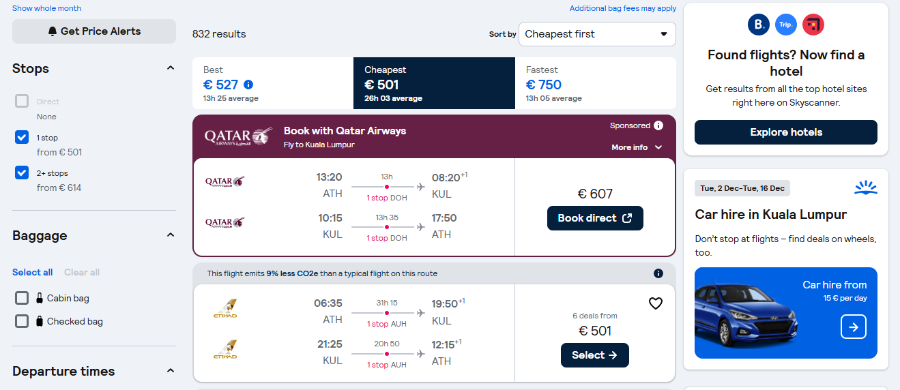The width and height of the screenshot is (900, 390).
Task: Open the Sort by Cheapest first dropdown
Action: tap(597, 34)
